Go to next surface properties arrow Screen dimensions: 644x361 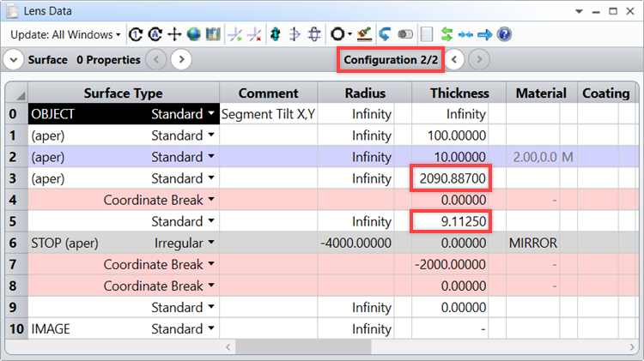click(181, 60)
